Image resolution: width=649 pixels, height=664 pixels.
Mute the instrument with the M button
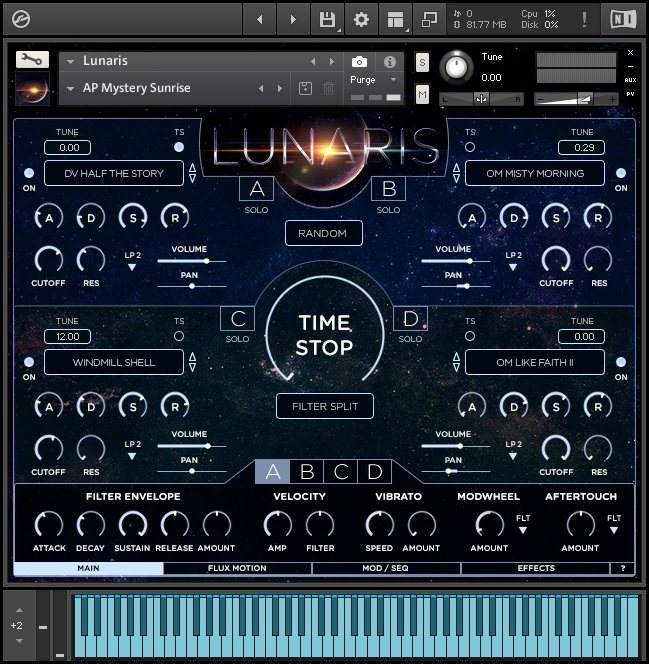422,94
